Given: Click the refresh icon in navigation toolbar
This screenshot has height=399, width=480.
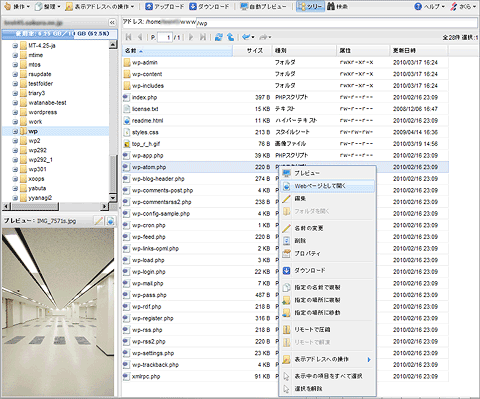Looking at the screenshot, I should (219, 37).
